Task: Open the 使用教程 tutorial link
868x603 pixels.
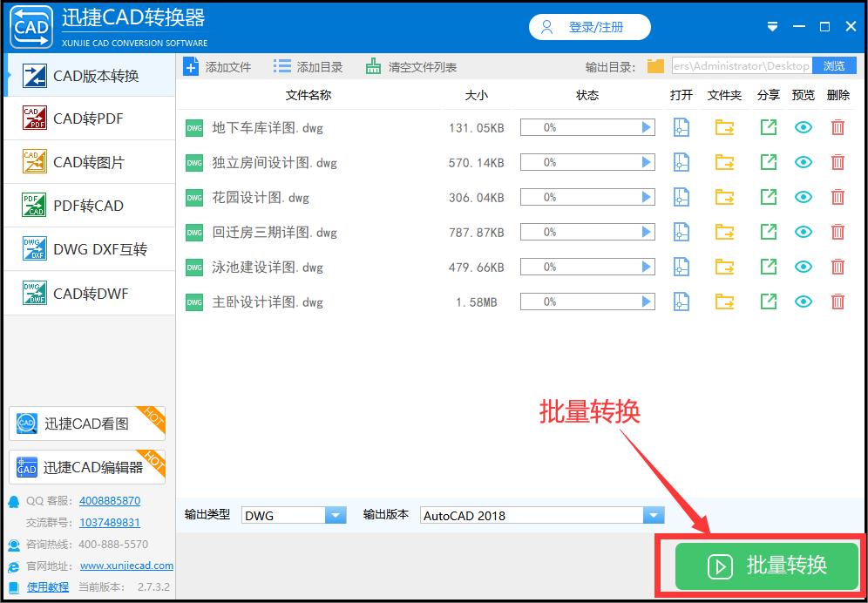Action: pyautogui.click(x=46, y=586)
